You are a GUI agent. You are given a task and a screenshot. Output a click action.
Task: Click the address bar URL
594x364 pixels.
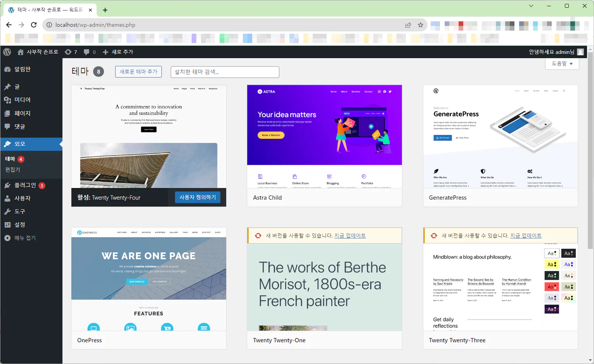(95, 25)
